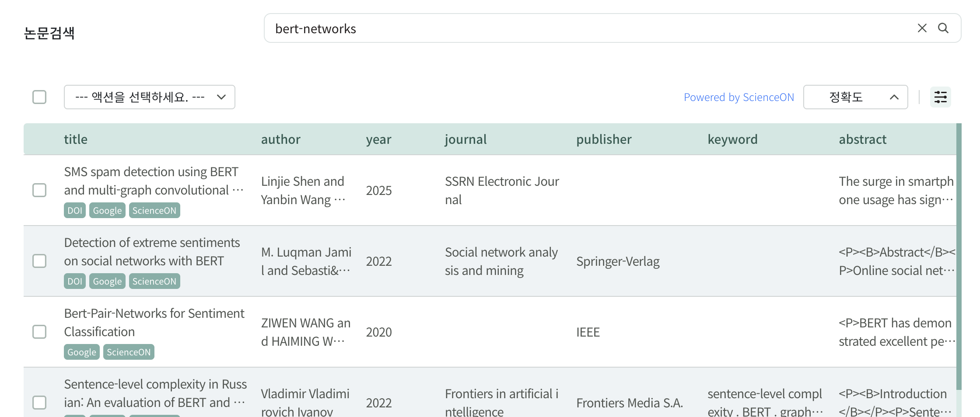The image size is (980, 417).
Task: Open Google tag for SMS spam detection paper
Action: click(107, 210)
